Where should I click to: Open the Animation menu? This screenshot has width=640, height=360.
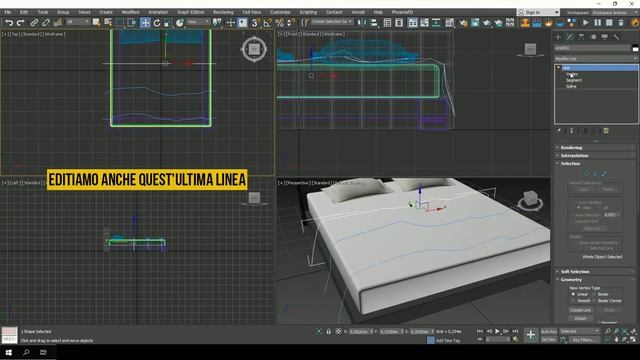158,12
